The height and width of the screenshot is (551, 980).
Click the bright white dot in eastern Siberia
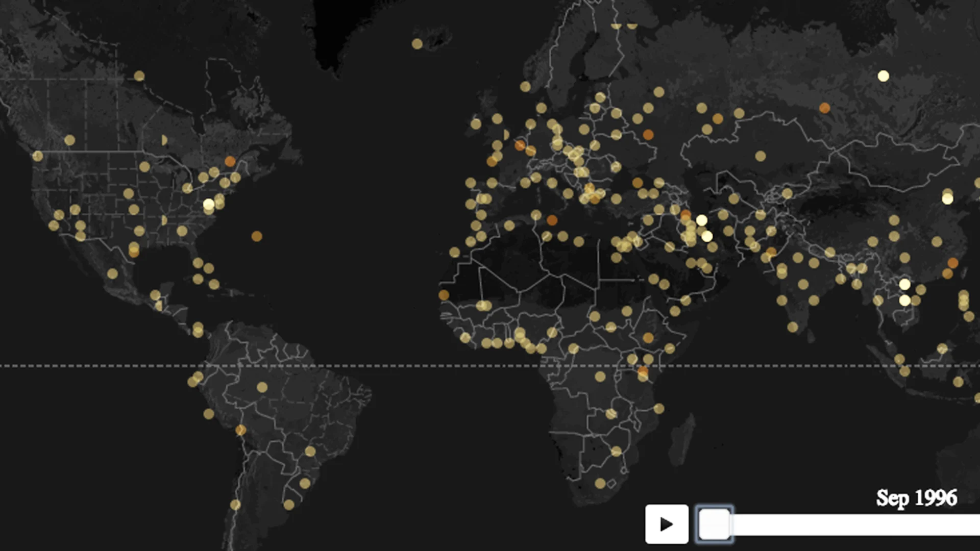883,77
